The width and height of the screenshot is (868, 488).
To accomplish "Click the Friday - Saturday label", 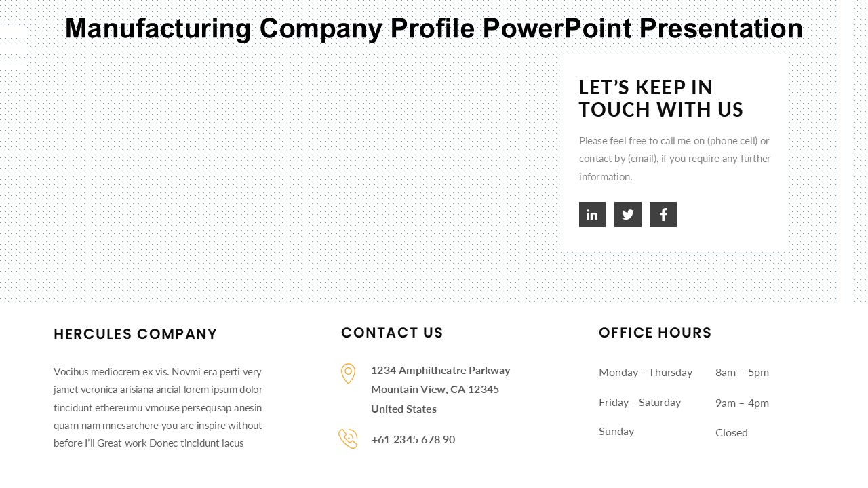I will pos(639,402).
